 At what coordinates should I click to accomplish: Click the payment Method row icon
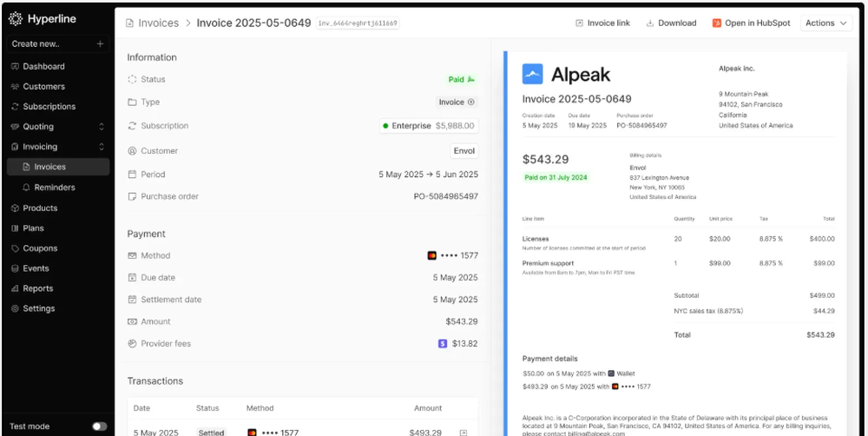(x=132, y=255)
